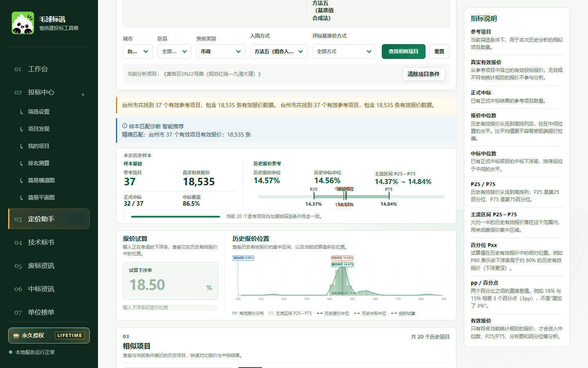This screenshot has width=588, height=368.
Task: Go to 技术标书 in the sidebar
Action: pos(49,242)
